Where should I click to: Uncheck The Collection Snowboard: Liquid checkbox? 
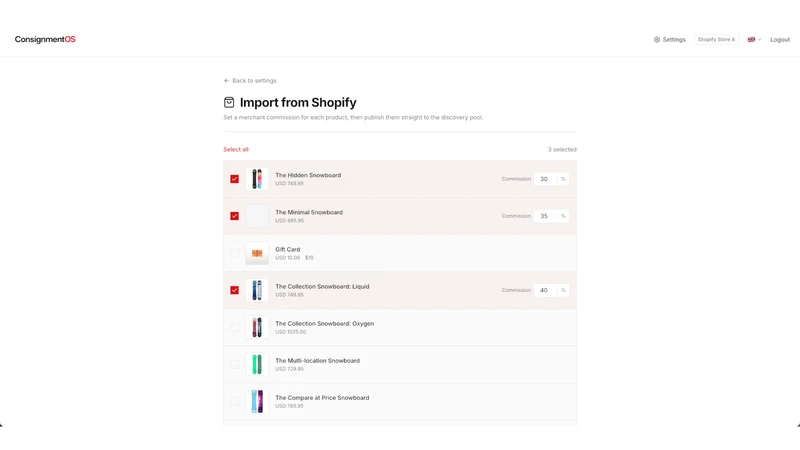234,290
